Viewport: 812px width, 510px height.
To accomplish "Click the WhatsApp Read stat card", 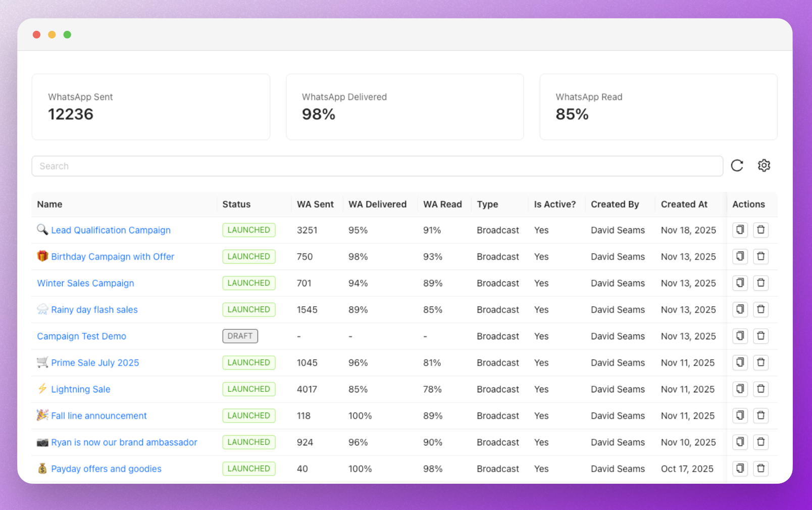I will click(658, 107).
